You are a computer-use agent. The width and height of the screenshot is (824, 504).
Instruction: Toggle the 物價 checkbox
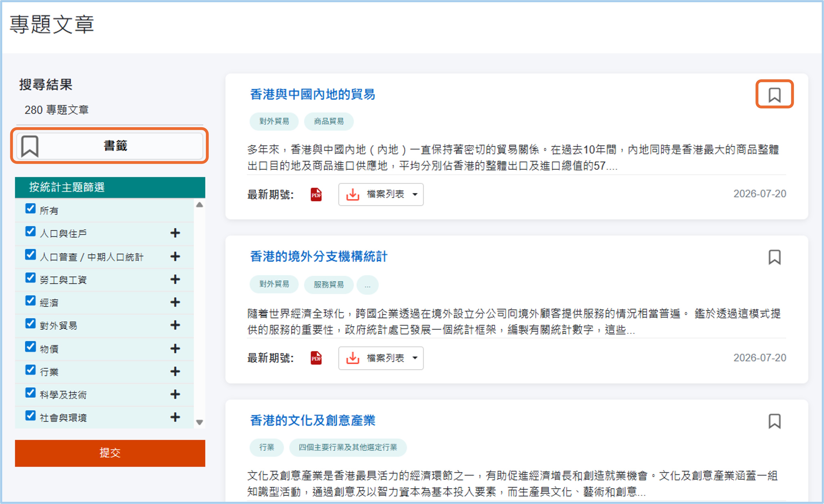pyautogui.click(x=30, y=347)
